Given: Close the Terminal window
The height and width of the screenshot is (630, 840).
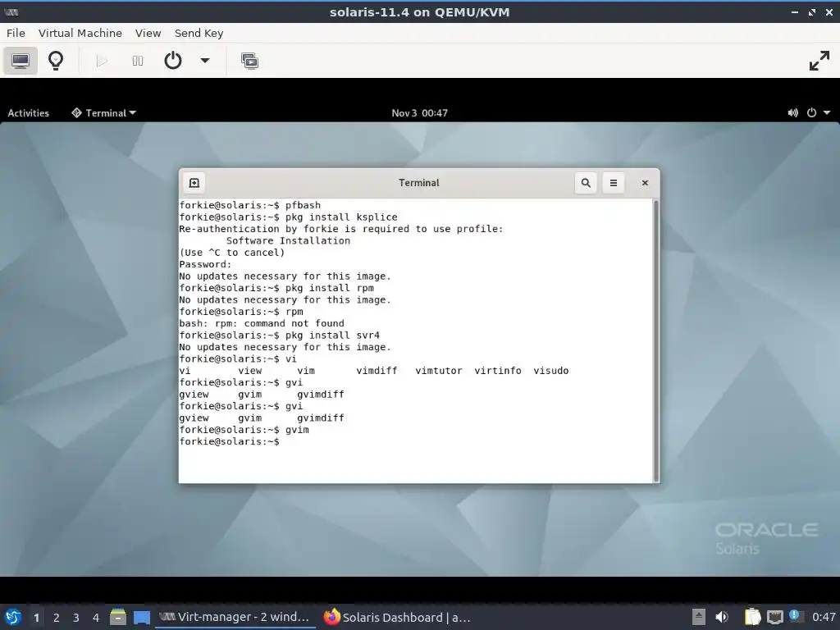Looking at the screenshot, I should click(645, 183).
